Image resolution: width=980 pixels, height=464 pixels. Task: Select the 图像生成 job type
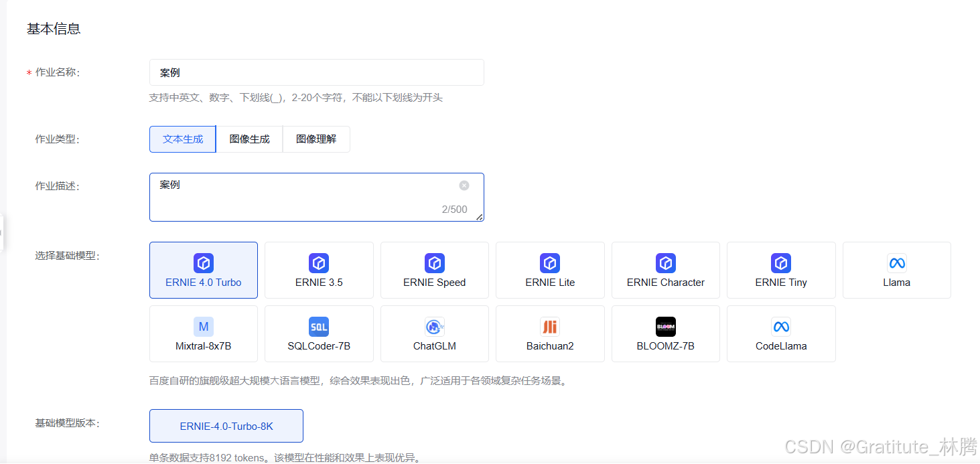tap(249, 139)
